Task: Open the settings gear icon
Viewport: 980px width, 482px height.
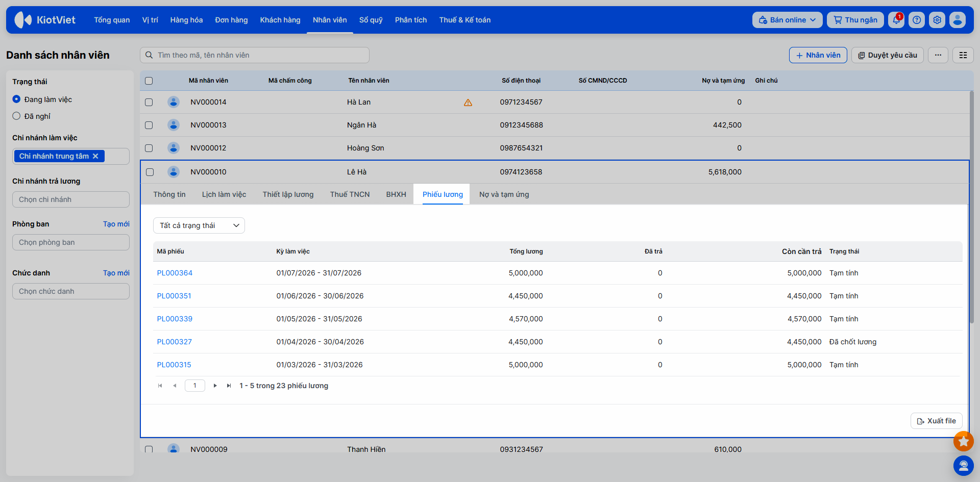Action: pos(937,20)
